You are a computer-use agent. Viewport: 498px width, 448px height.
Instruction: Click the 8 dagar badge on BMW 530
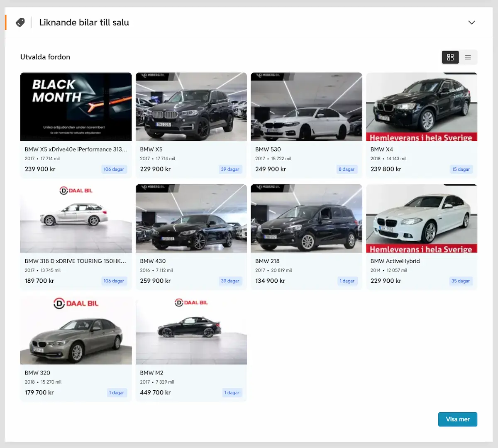click(347, 169)
